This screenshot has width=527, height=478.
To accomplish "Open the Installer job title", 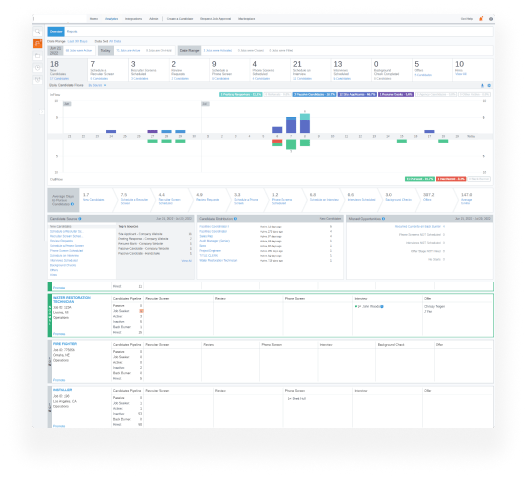I will 63,390.
